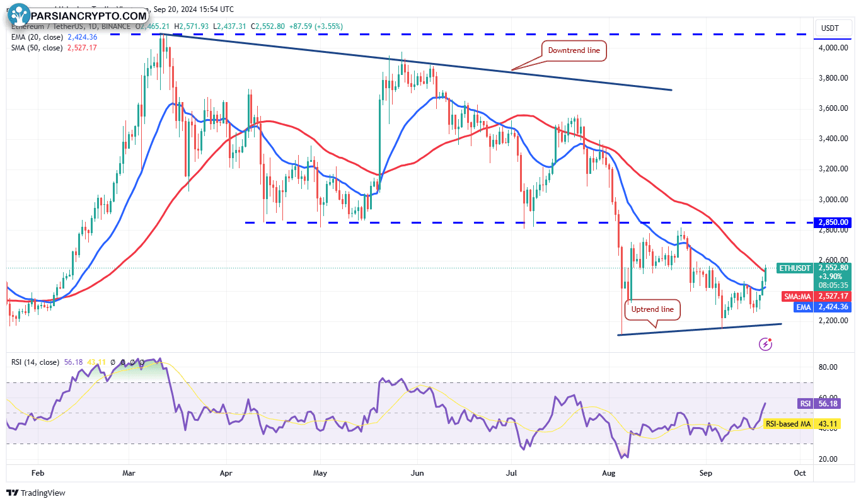Click the 80.00 RSI axis label

[x=828, y=367]
